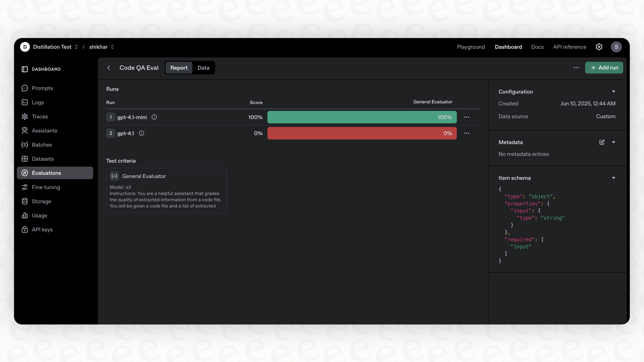This screenshot has height=362, width=644.
Task: Open the settings gear icon
Action: [x=599, y=47]
